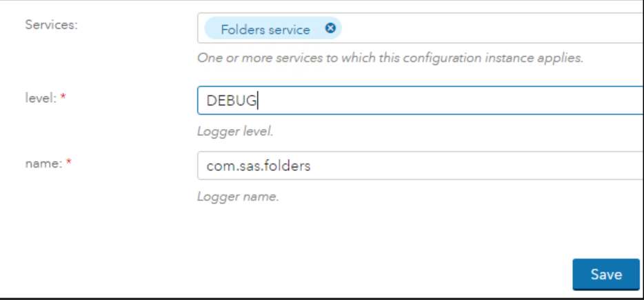Click blank space right of DEBUG value
This screenshot has width=644, height=300.
tap(452, 101)
